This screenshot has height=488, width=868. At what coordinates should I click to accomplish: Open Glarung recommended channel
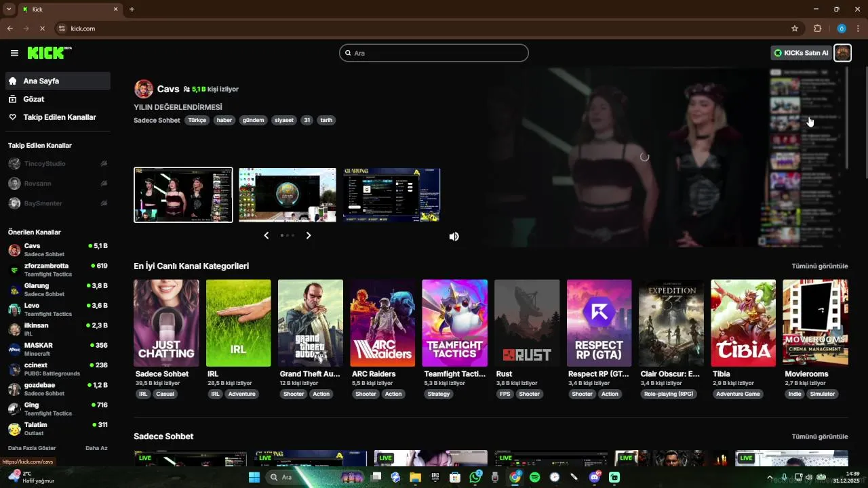point(58,289)
